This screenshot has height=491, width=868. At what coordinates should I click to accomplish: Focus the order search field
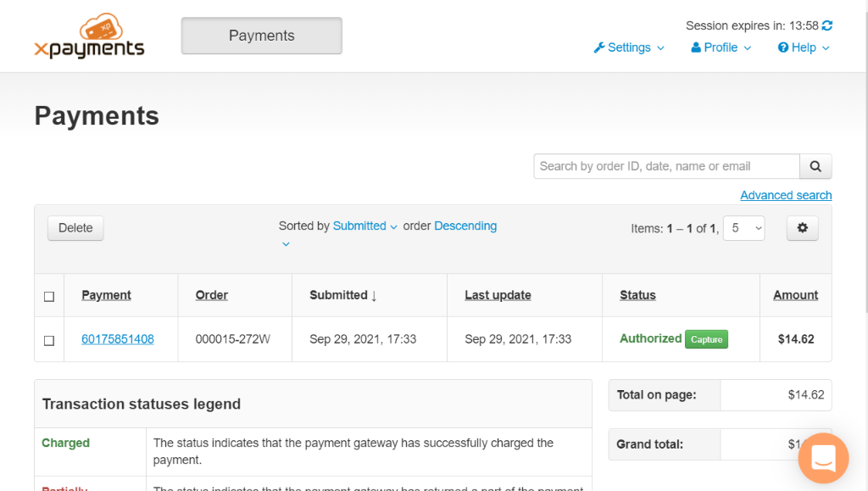pyautogui.click(x=666, y=166)
